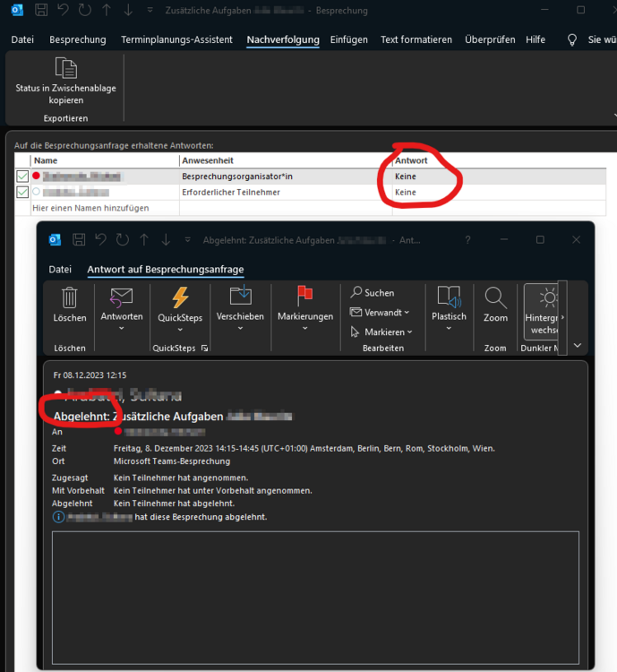
Task: Click Status in Zwischenablage kopieren icon
Action: point(65,69)
